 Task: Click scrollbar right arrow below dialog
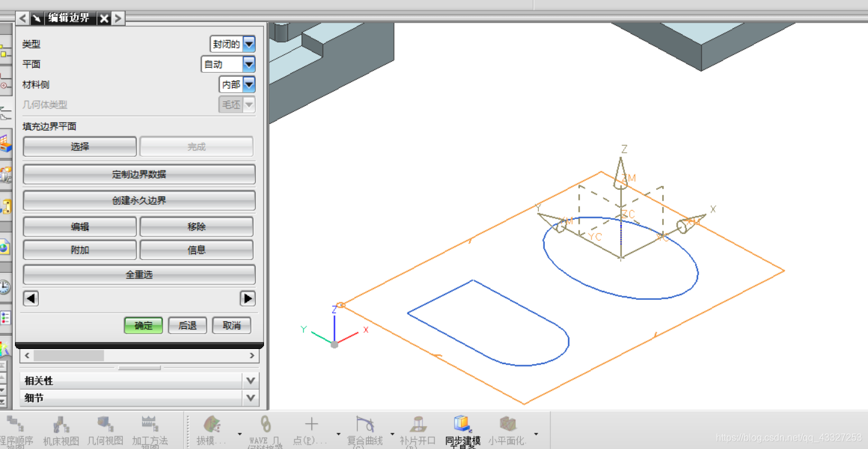pos(252,356)
